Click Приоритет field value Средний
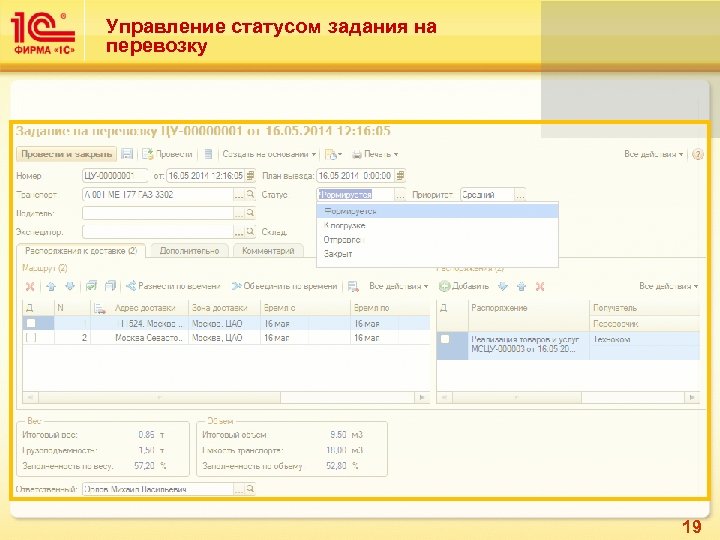Screen dimensions: 720x540 point(487,195)
